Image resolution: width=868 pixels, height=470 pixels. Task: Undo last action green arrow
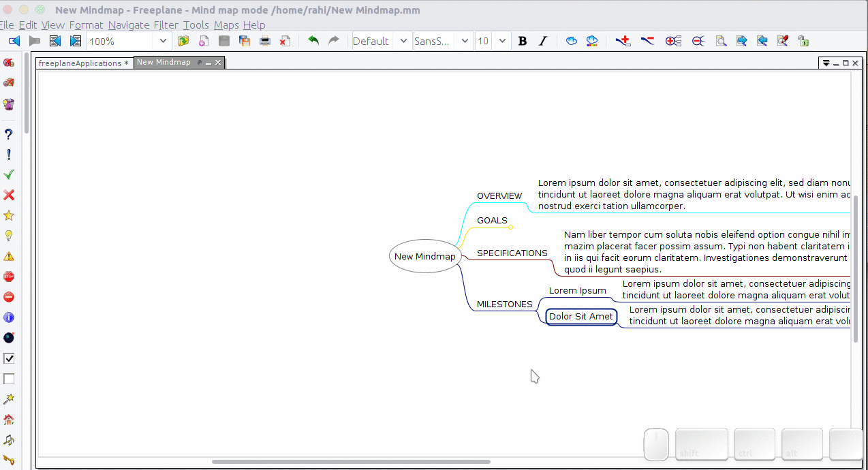click(313, 41)
